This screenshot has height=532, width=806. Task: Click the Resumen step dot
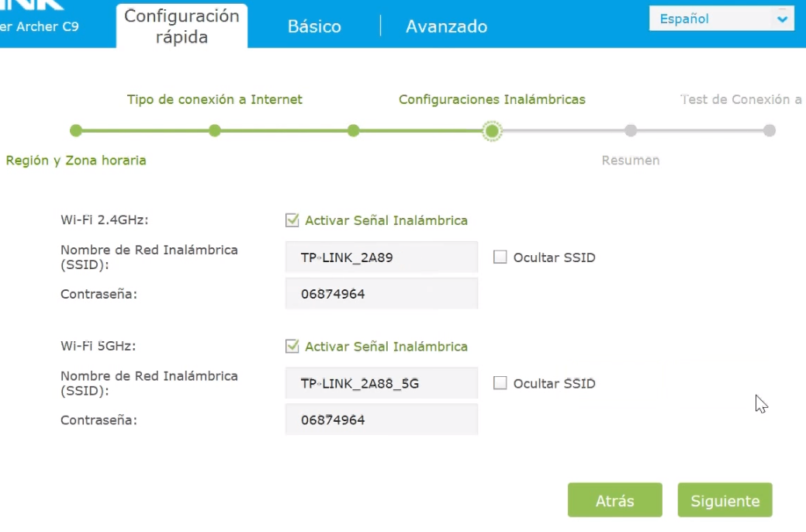(x=631, y=130)
